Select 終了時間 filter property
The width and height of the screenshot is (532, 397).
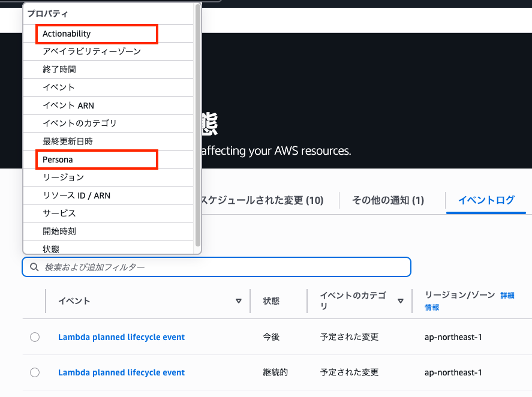tap(59, 70)
